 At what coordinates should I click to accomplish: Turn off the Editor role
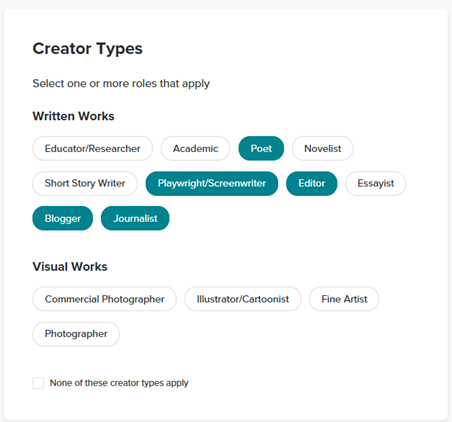[312, 183]
